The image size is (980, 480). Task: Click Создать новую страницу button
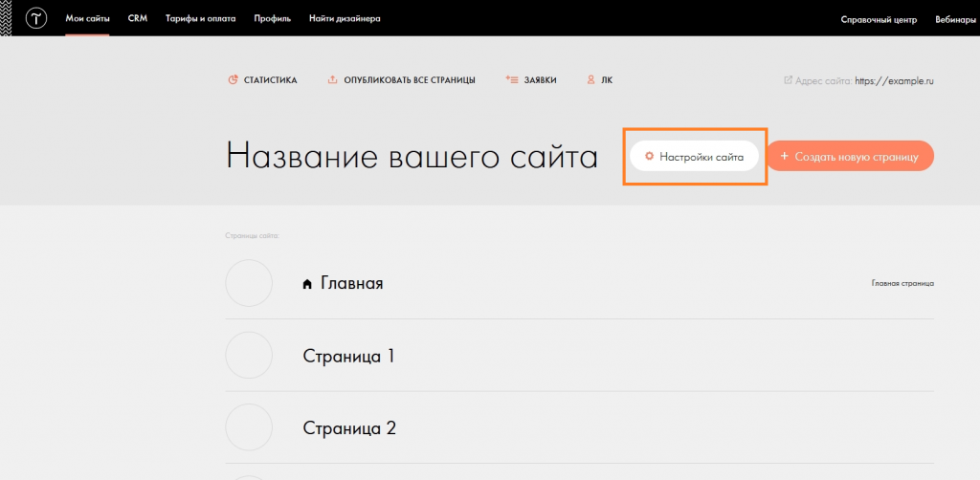click(x=851, y=156)
